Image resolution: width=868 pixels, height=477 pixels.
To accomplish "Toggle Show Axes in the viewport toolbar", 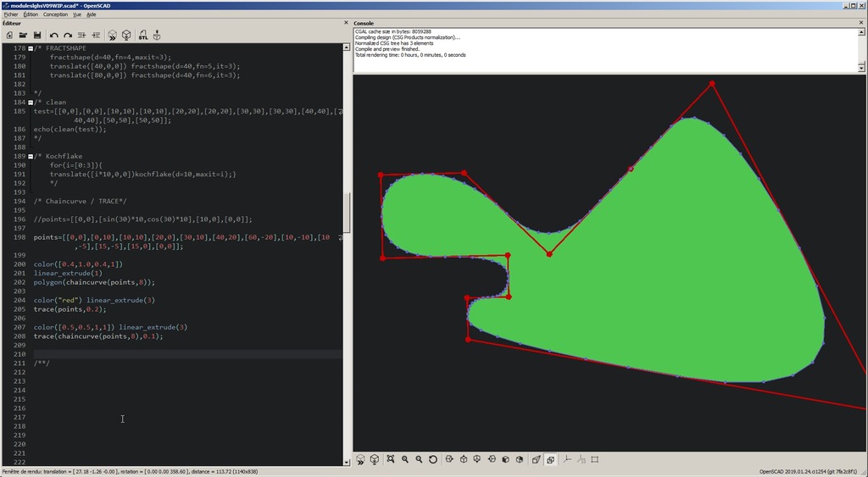I will (566, 459).
